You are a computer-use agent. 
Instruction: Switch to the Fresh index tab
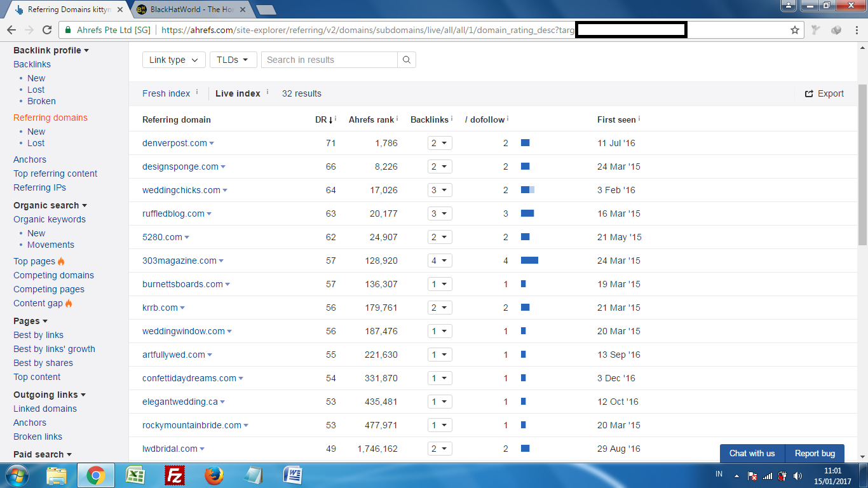click(x=166, y=93)
